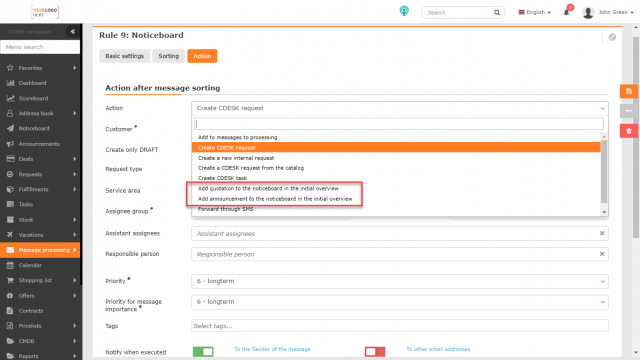This screenshot has width=640, height=360.
Task: Toggle notify To the Sender switch
Action: (203, 351)
